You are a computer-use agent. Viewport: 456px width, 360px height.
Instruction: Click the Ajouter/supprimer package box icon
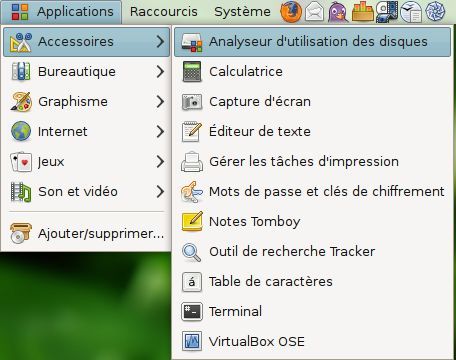pyautogui.click(x=21, y=233)
